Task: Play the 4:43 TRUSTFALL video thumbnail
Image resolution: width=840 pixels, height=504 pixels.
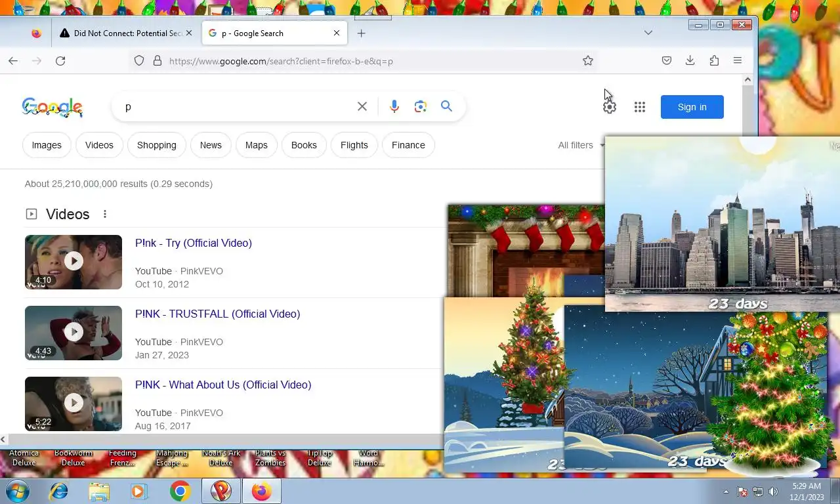Action: coord(73,333)
